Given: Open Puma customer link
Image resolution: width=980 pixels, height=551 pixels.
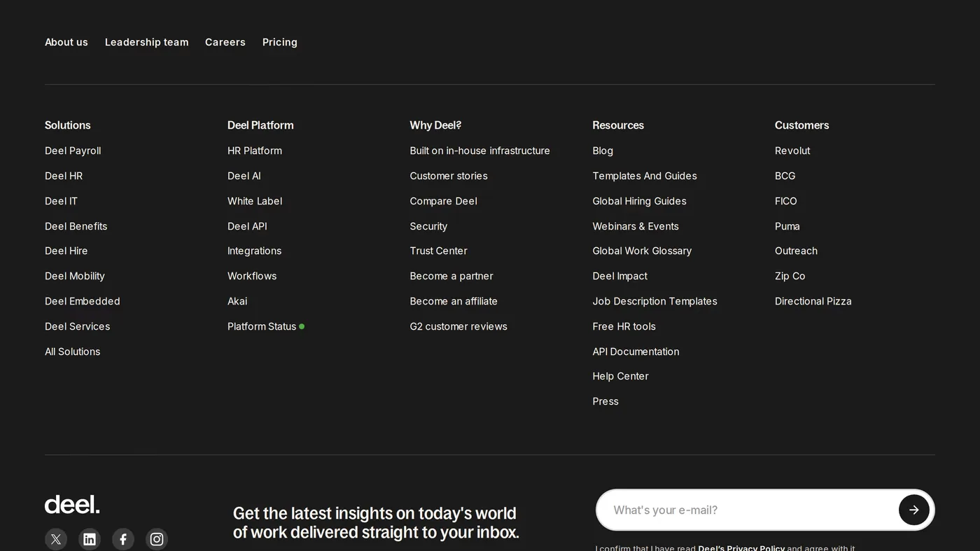Looking at the screenshot, I should (x=787, y=226).
